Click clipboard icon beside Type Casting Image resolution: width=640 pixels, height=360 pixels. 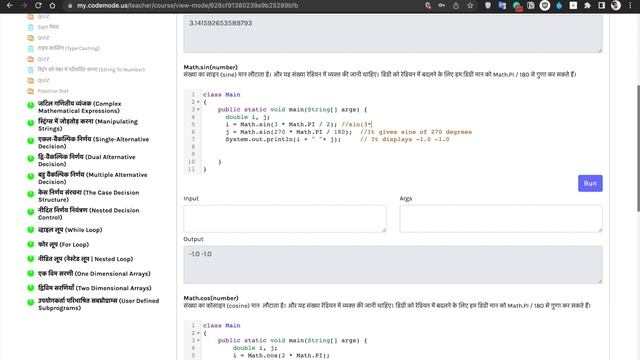tap(31, 49)
